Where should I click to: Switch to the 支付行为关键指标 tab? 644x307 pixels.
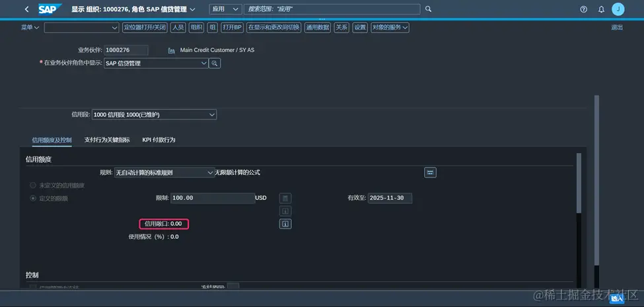point(107,140)
